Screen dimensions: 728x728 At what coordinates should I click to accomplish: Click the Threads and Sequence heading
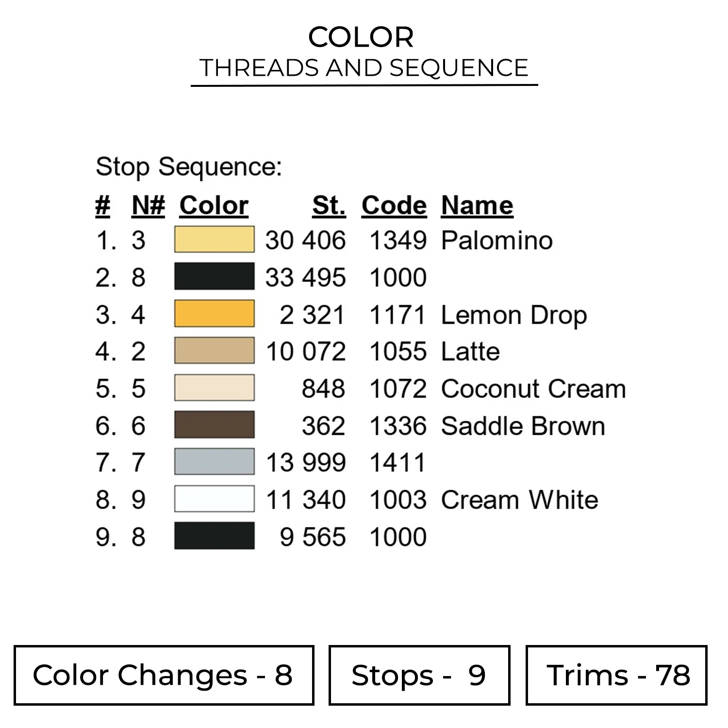tap(364, 68)
